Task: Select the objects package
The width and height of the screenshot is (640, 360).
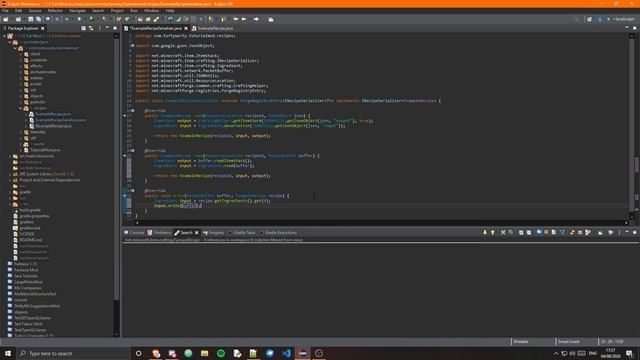Action: pyautogui.click(x=36, y=96)
